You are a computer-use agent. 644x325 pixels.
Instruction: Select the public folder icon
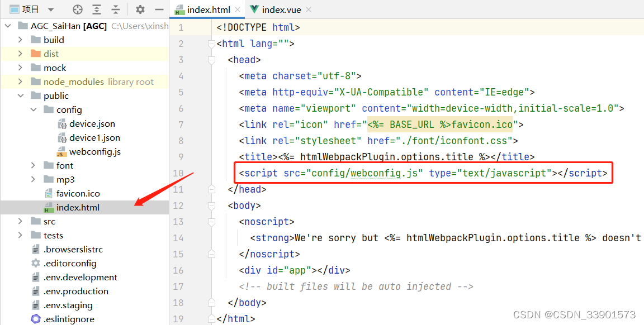tap(36, 95)
